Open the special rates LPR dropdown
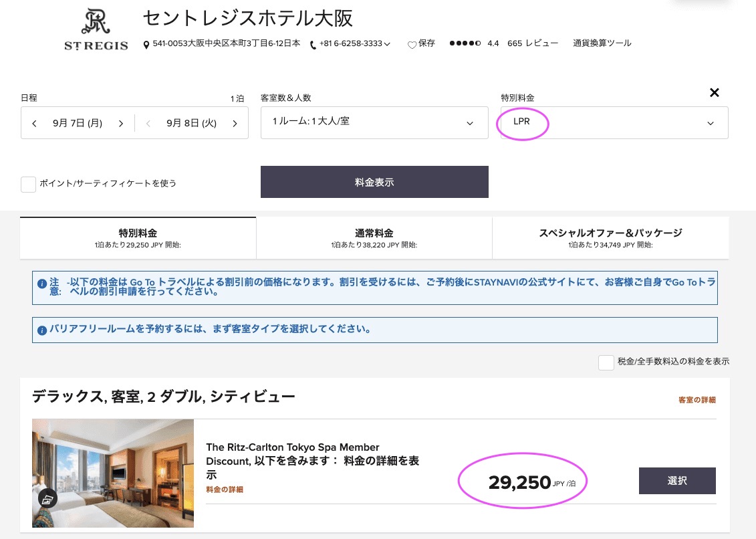The width and height of the screenshot is (756, 539). [x=710, y=123]
